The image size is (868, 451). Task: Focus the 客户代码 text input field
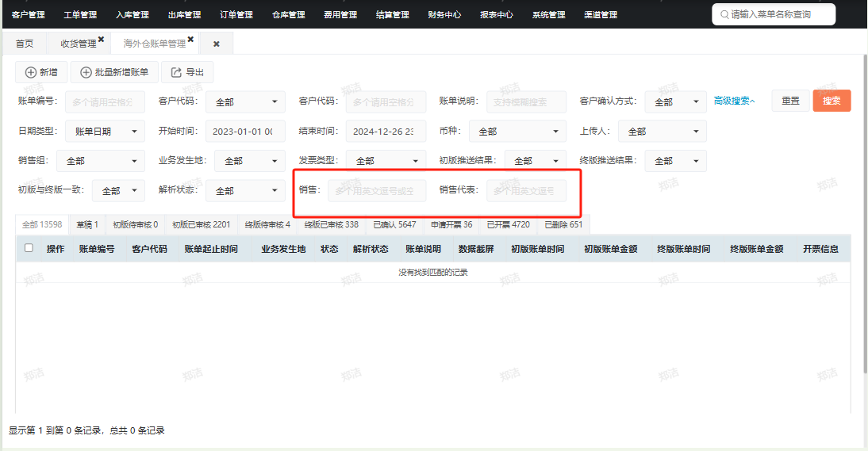(386, 101)
